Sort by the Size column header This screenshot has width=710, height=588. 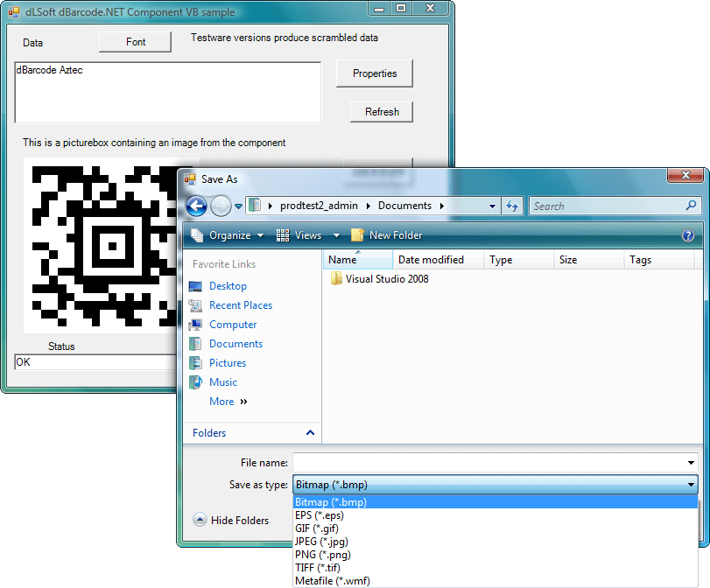(589, 260)
